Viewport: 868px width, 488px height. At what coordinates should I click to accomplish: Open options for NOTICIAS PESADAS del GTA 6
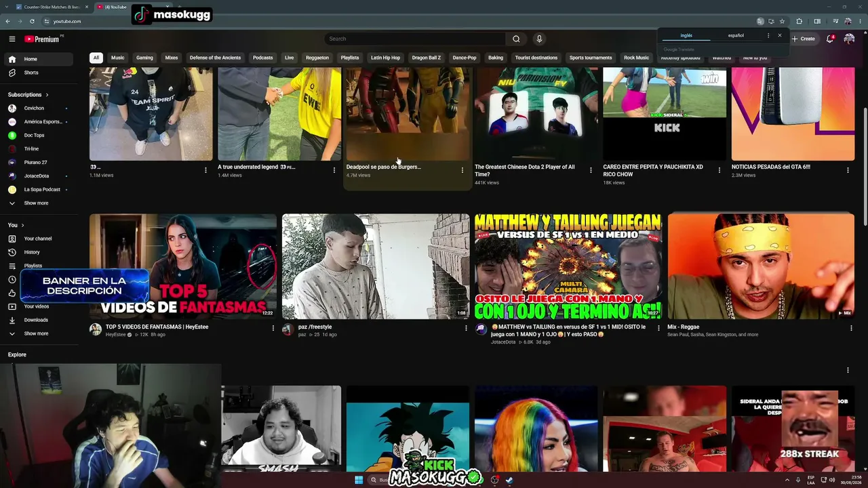tap(848, 170)
